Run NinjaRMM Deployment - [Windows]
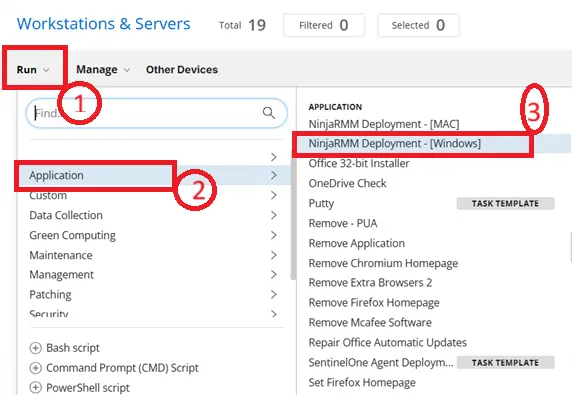The image size is (572, 395). pos(395,143)
